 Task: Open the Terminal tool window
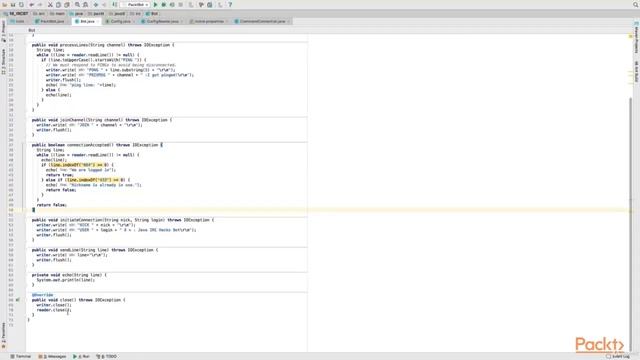(x=20, y=356)
